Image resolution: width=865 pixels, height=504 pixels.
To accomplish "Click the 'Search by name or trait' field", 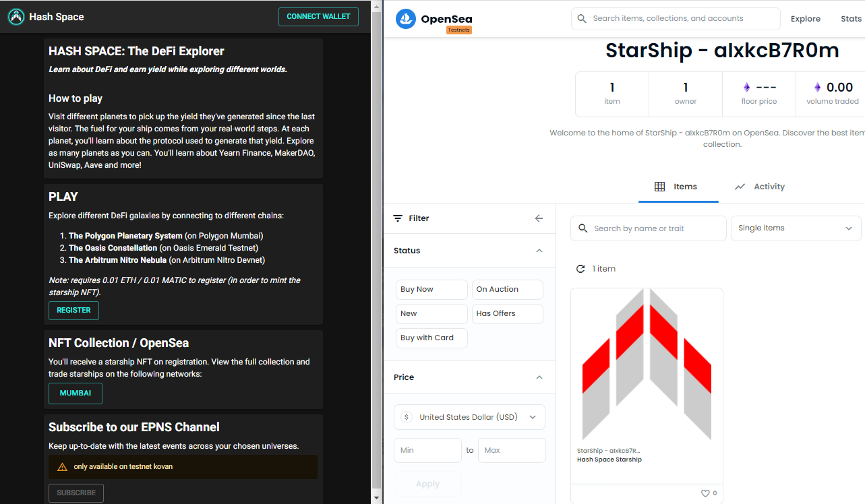I will click(649, 228).
